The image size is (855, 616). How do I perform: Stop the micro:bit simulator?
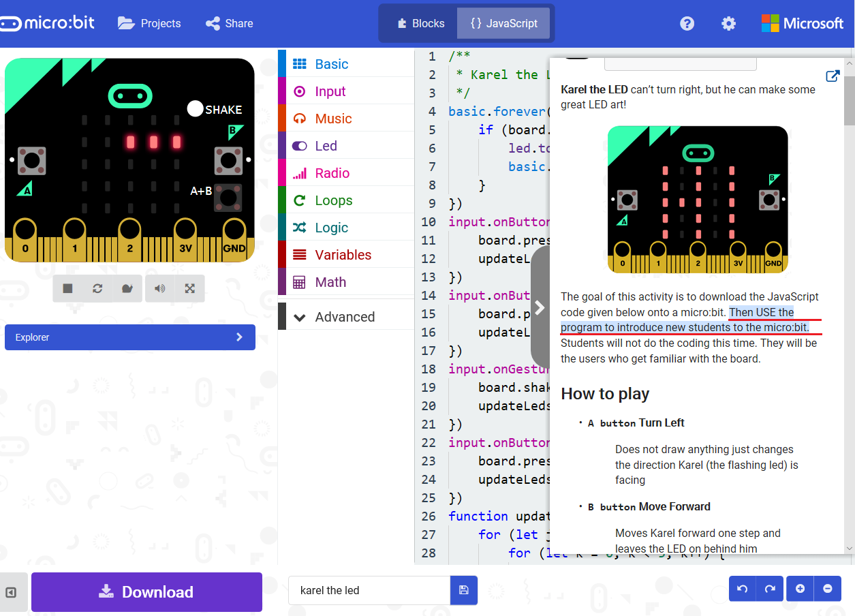(x=67, y=288)
